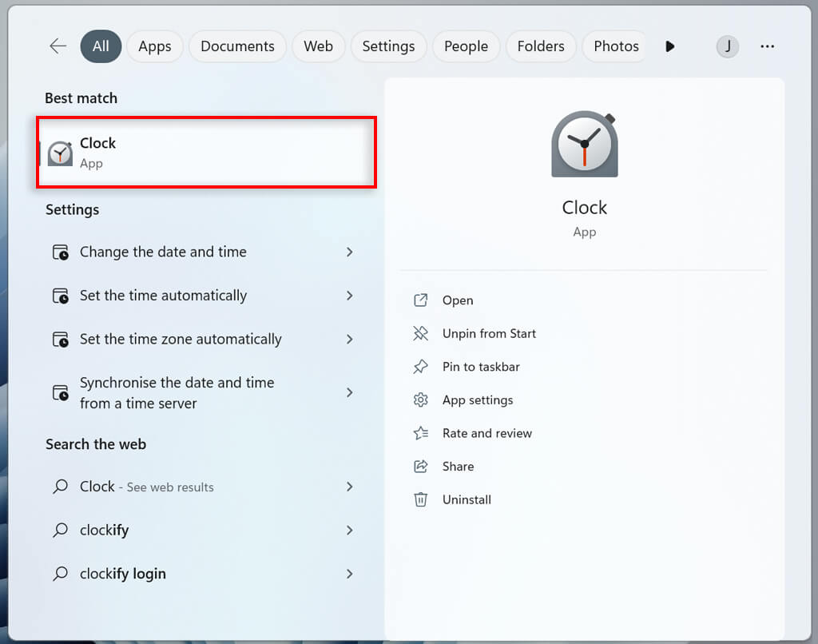Image resolution: width=818 pixels, height=644 pixels.
Task: Open the Clock app from actions list
Action: click(458, 300)
